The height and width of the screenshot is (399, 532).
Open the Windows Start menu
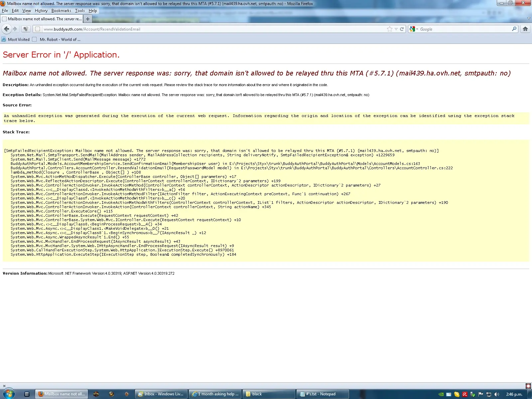pyautogui.click(x=9, y=394)
